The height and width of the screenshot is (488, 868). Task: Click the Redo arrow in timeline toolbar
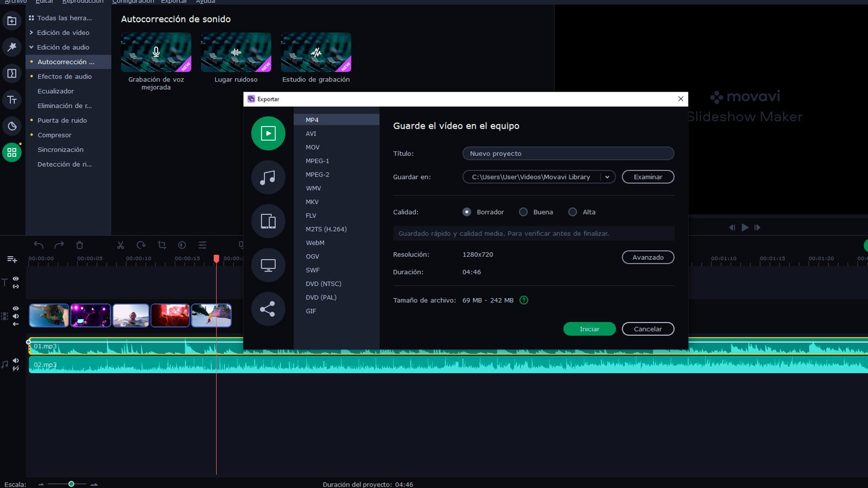coord(59,245)
